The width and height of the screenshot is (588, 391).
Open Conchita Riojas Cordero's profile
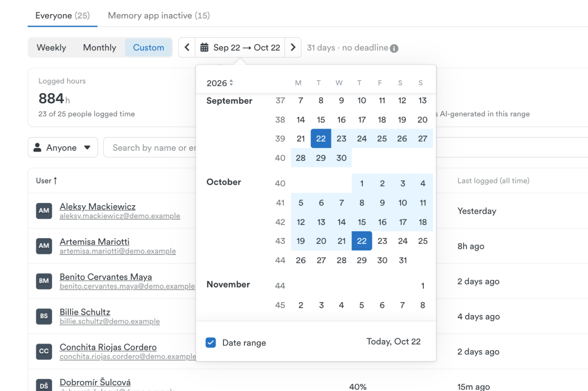point(108,347)
